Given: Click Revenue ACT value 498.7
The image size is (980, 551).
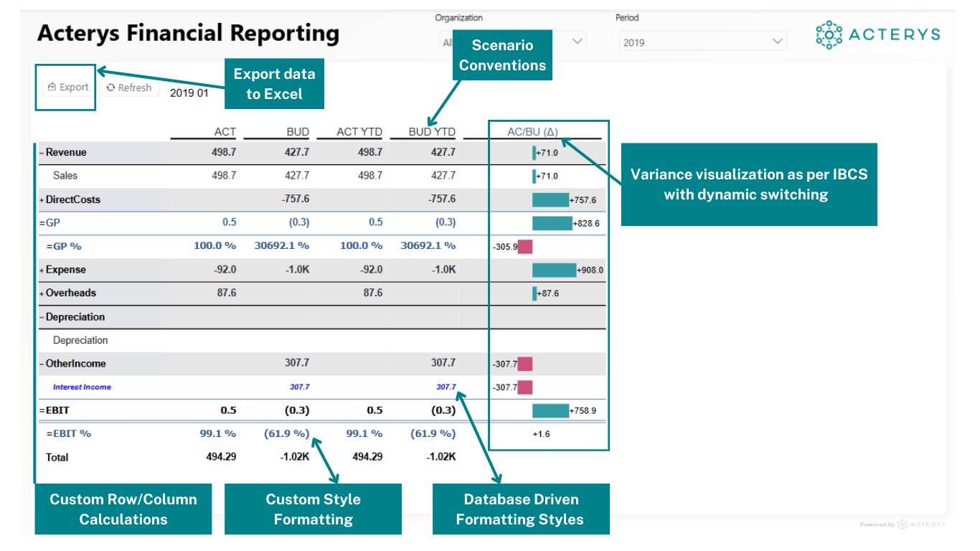Looking at the screenshot, I should [224, 153].
